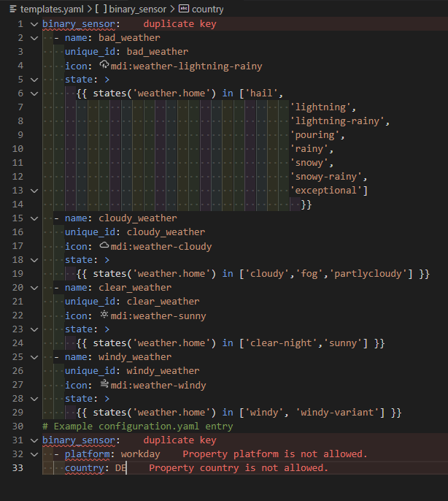Fold the clear_weather entry at line 20
448x501 pixels.
pyautogui.click(x=34, y=288)
